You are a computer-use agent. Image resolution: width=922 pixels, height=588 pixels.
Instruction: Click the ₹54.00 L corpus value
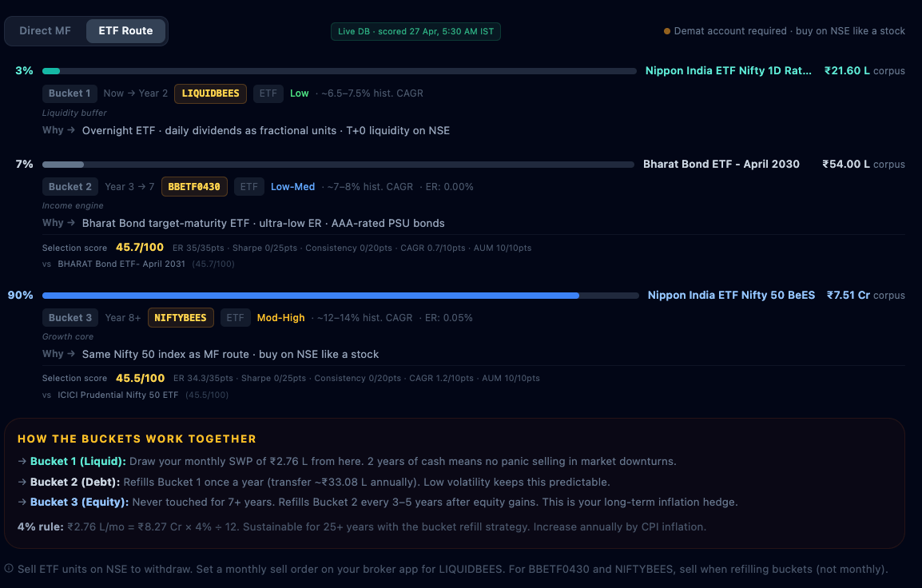(846, 164)
